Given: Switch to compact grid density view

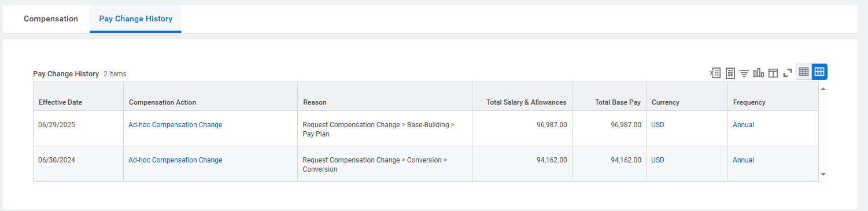Looking at the screenshot, I should (804, 72).
